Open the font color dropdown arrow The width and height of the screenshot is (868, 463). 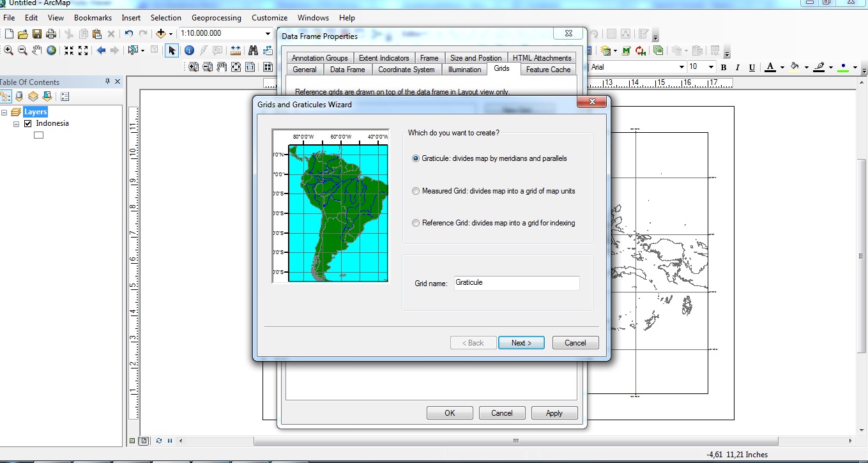click(782, 67)
